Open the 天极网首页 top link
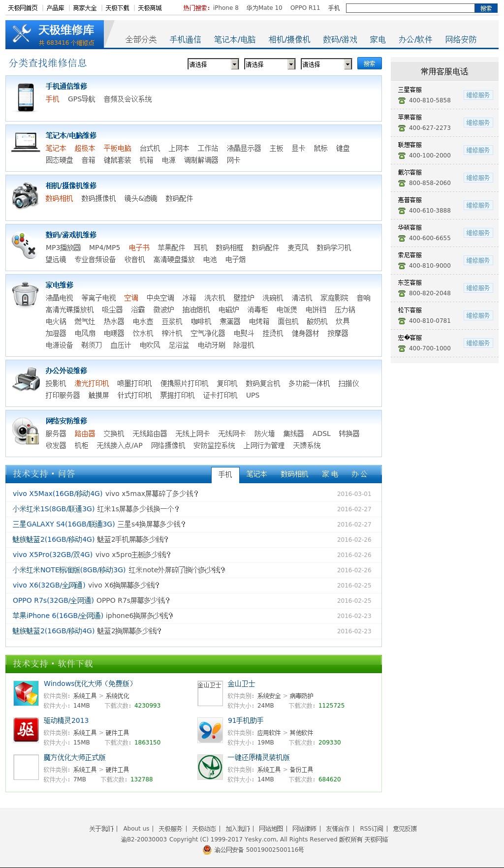The image size is (504, 868). tap(23, 8)
